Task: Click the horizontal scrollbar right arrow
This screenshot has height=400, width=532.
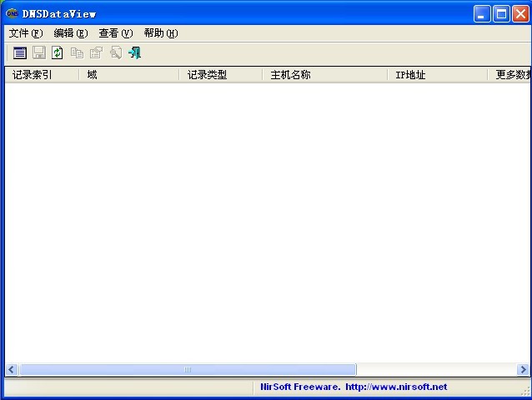Action: (523, 369)
